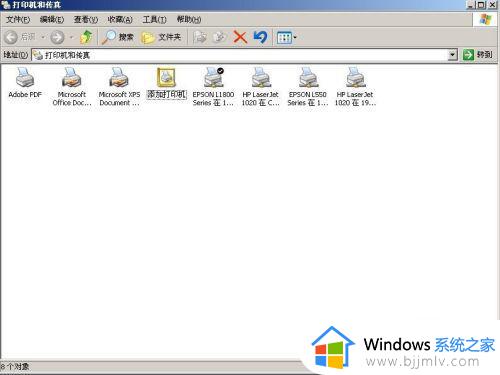
Task: Go up one folder level
Action: click(86, 37)
